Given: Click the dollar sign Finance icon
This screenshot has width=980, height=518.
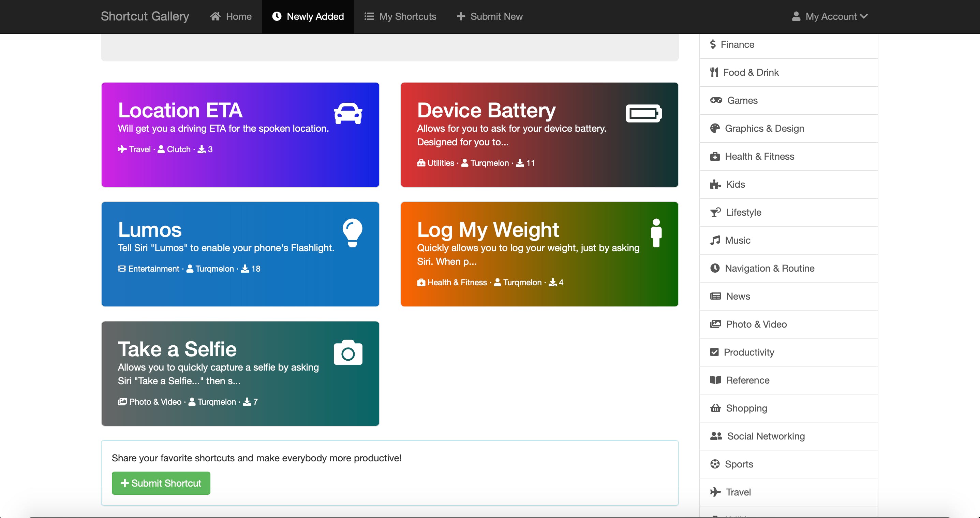Looking at the screenshot, I should pyautogui.click(x=713, y=44).
